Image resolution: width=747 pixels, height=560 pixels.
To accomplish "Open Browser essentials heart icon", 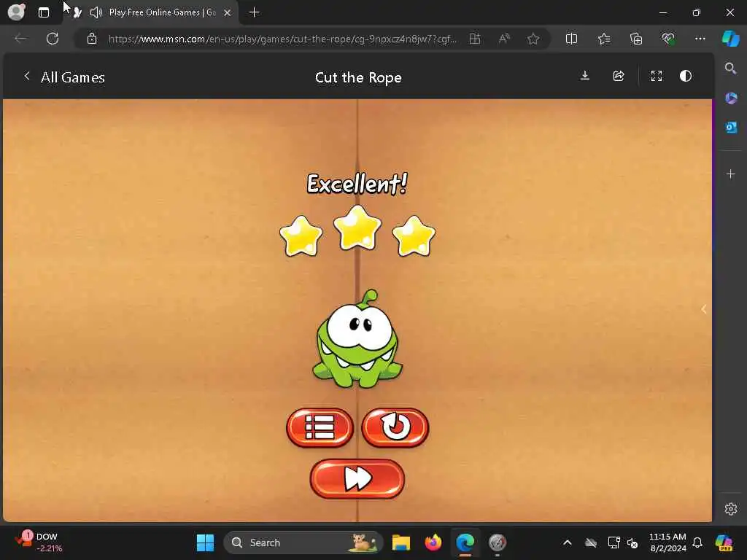I will pyautogui.click(x=668, y=39).
